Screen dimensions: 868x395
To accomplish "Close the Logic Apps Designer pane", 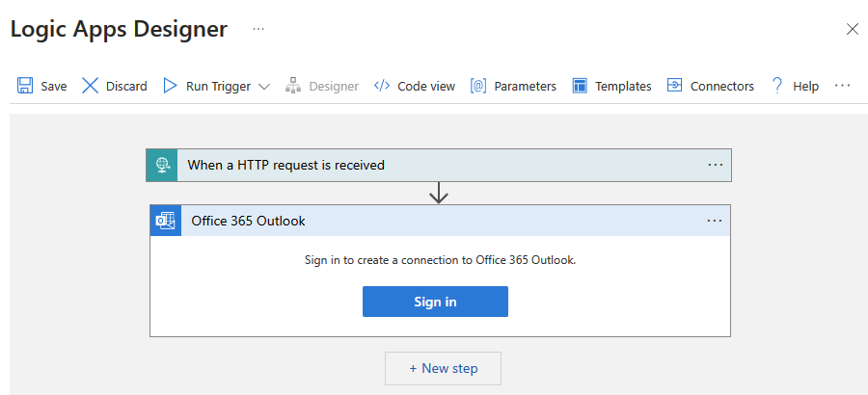I will [x=852, y=29].
